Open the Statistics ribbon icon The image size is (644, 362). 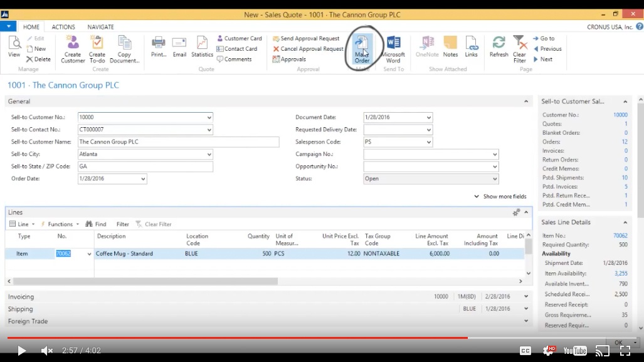[202, 47]
